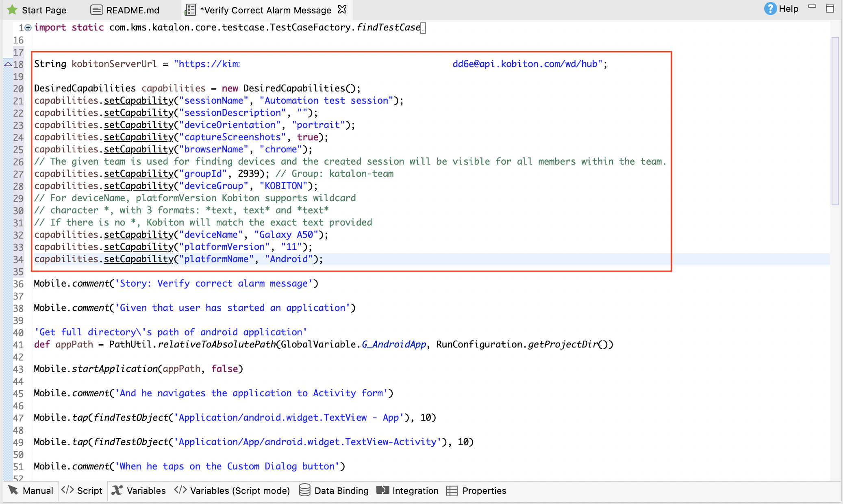Image resolution: width=843 pixels, height=504 pixels.
Task: Click the document icon on README.md tab
Action: 96,10
